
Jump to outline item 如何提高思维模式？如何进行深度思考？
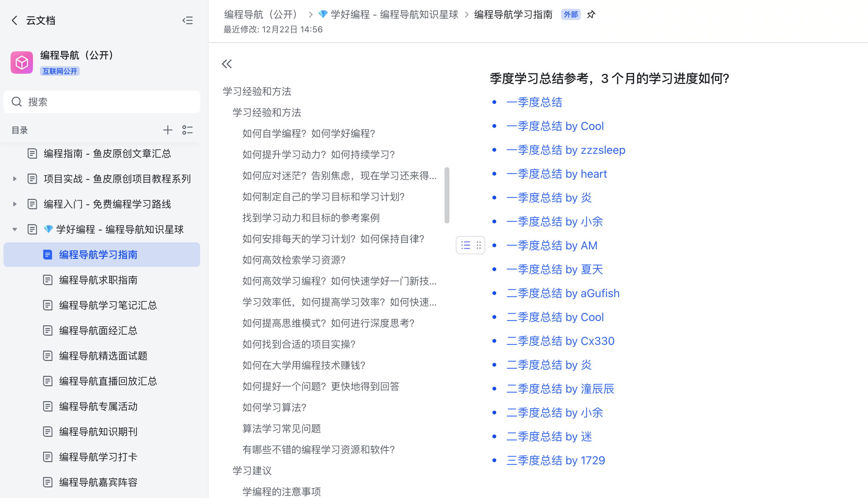coord(329,323)
